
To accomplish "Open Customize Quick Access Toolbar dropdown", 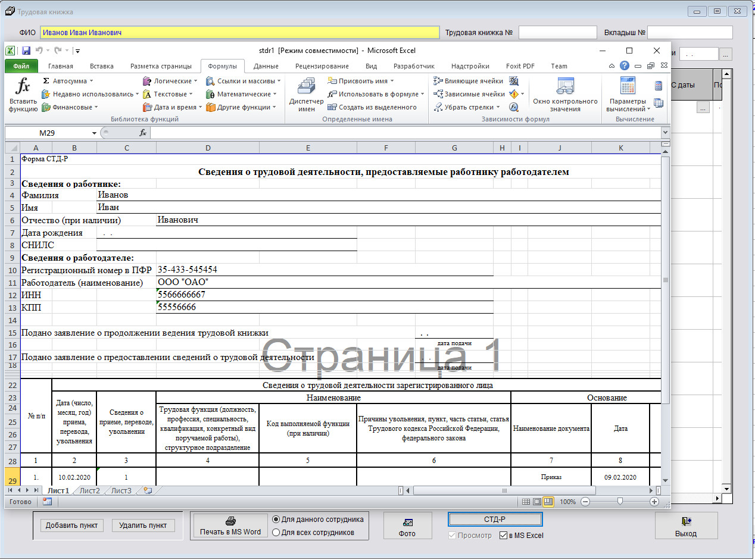I will [x=78, y=51].
